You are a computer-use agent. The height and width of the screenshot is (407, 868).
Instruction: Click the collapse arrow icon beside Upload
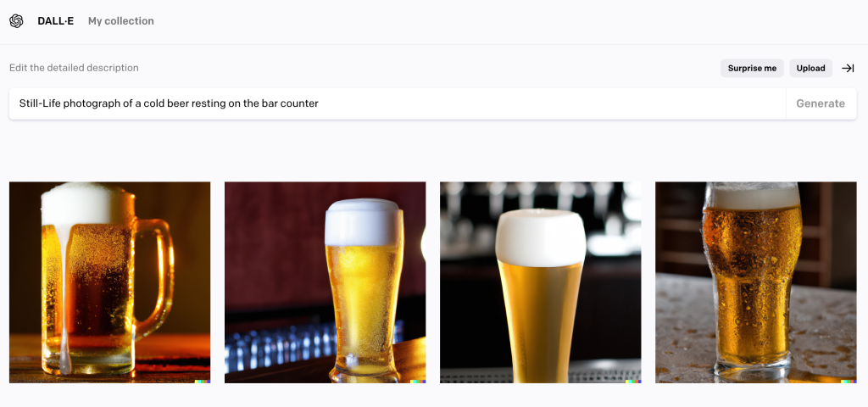coord(848,68)
